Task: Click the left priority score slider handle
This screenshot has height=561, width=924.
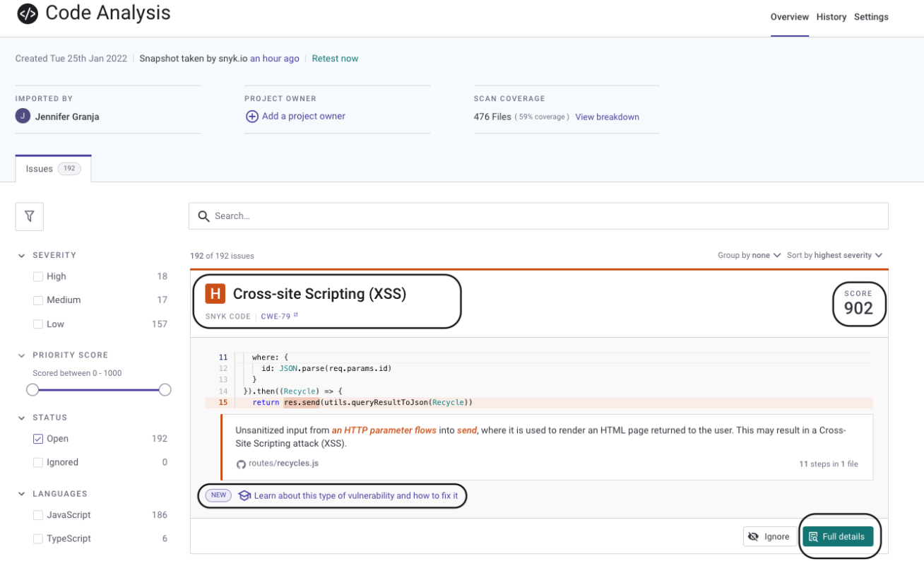Action: coord(32,389)
